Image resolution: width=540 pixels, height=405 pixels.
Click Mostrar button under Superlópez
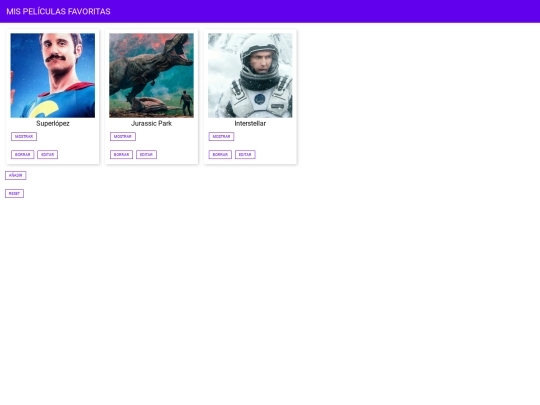(x=24, y=136)
